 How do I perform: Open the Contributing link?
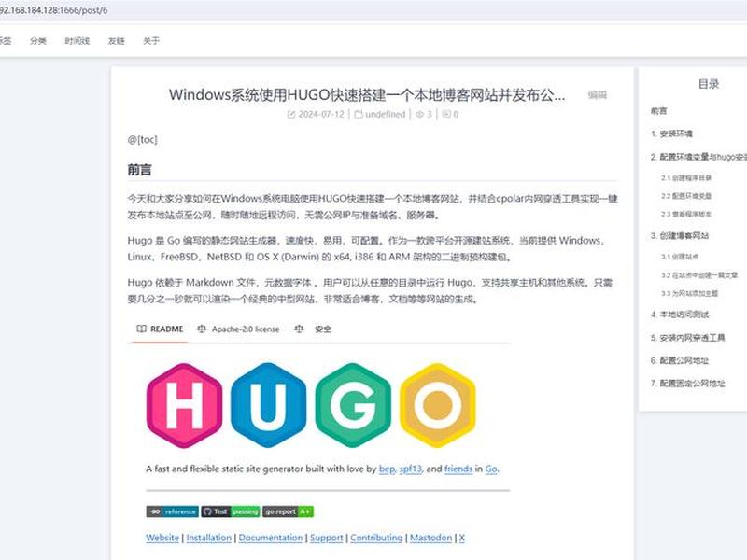click(x=376, y=538)
